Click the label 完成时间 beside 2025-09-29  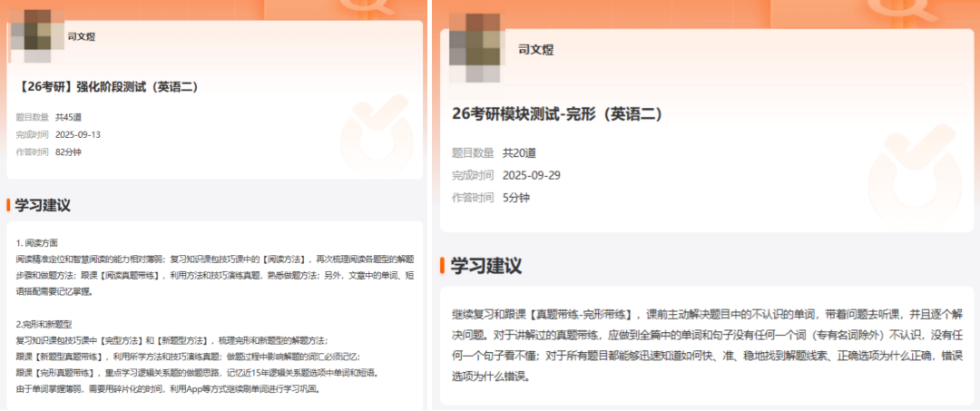pos(473,175)
